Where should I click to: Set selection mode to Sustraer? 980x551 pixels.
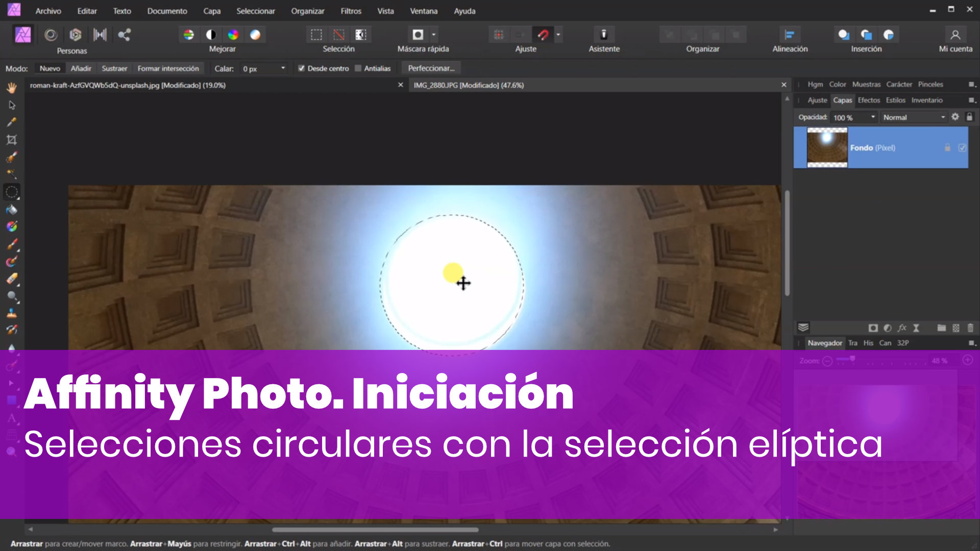click(114, 68)
